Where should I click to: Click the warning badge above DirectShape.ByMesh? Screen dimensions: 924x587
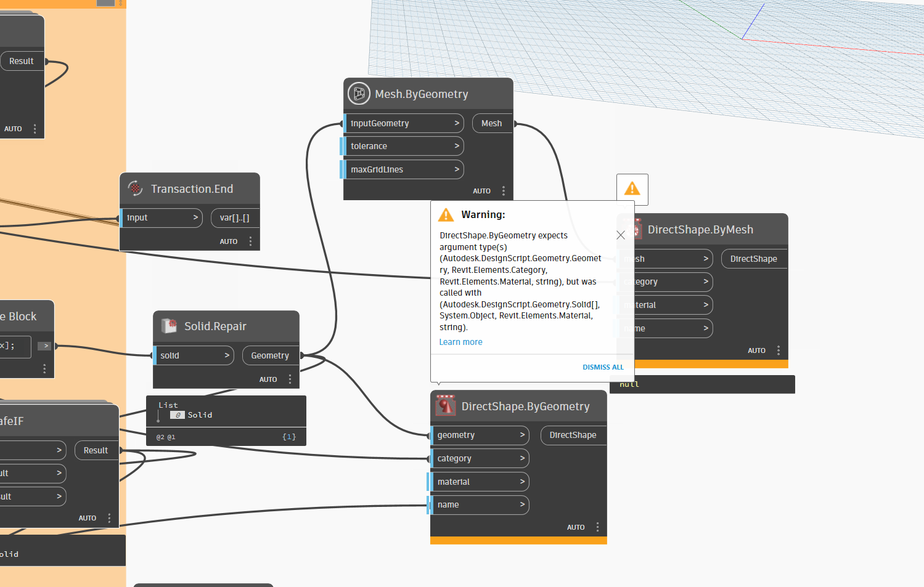632,189
